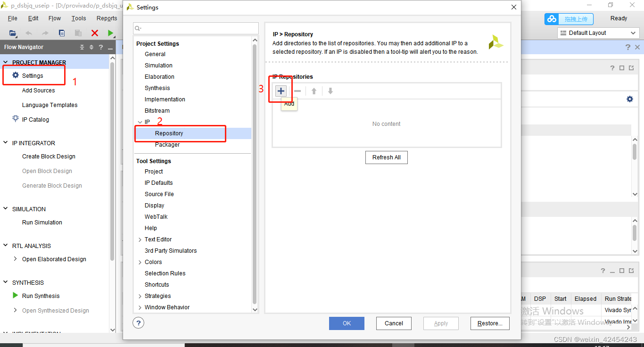Click the redo arrow in the toolbar

click(45, 33)
